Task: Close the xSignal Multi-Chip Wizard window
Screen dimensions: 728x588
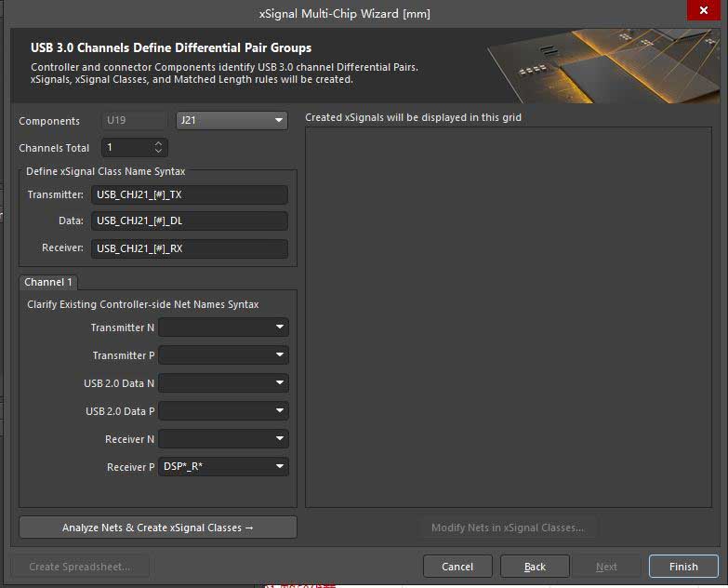Action: click(x=701, y=13)
